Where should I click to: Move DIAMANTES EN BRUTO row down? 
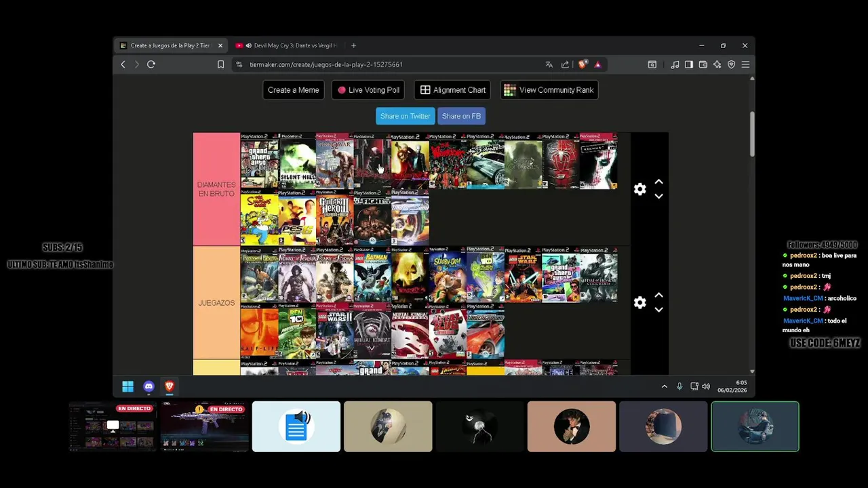point(658,197)
